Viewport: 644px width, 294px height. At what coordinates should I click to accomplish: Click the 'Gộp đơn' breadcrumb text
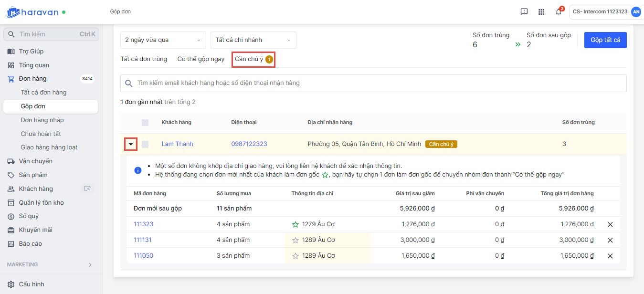tap(120, 12)
